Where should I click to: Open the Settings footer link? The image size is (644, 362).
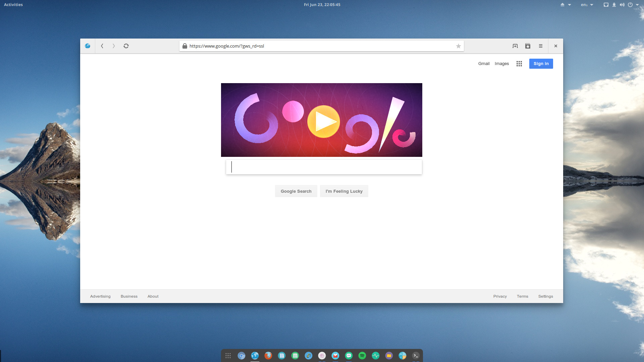(x=546, y=296)
